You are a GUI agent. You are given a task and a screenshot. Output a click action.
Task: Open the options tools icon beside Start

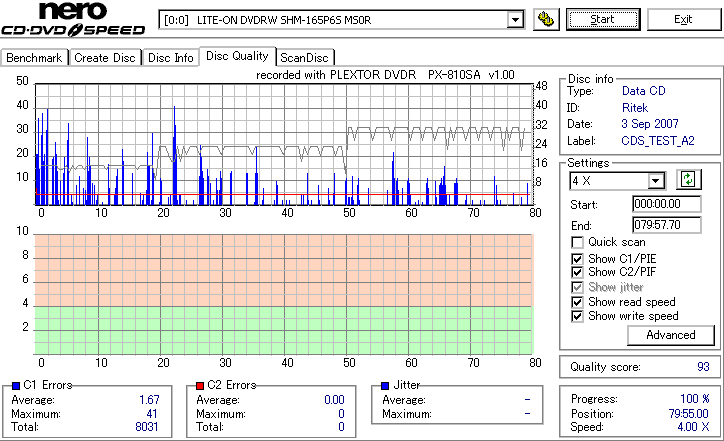click(546, 19)
